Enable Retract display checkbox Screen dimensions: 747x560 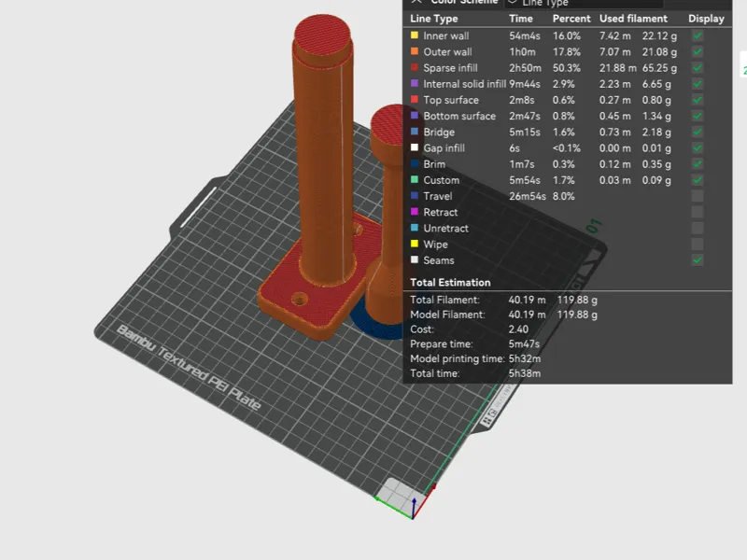pos(697,213)
